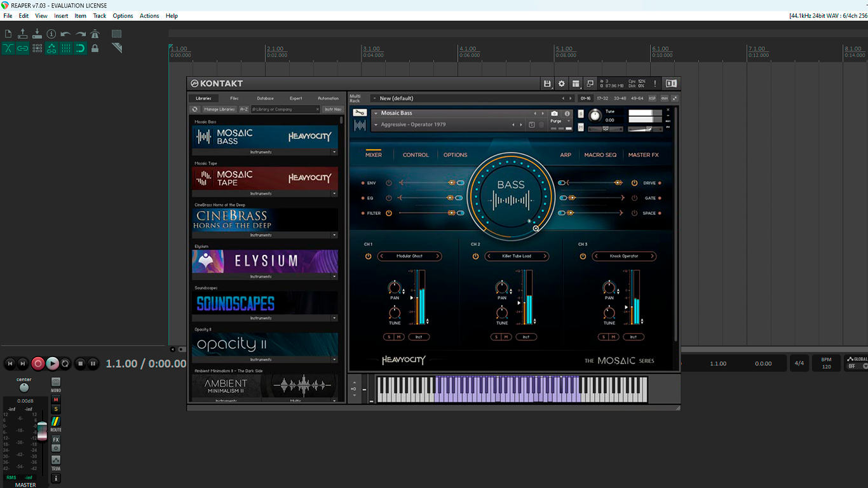
Task: Open Project Settings info icon in toolbar
Action: 51,34
